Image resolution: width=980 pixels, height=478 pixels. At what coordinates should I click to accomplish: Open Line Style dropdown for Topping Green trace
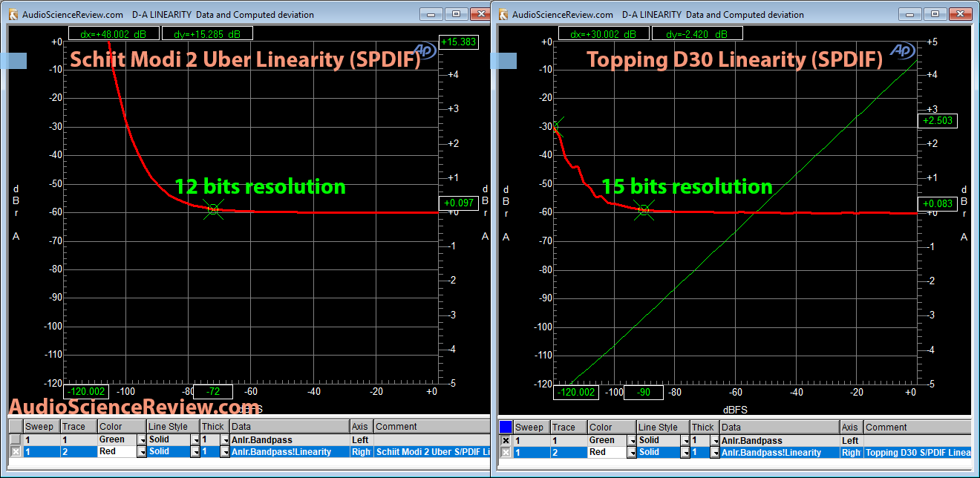pos(686,440)
